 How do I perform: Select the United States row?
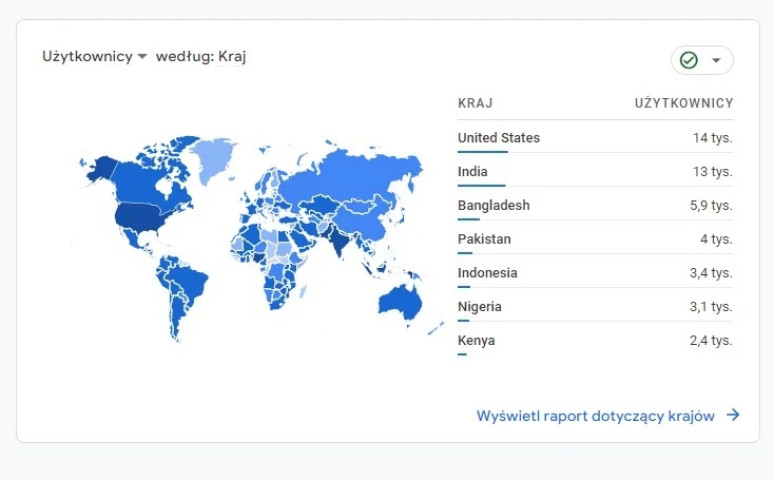click(x=594, y=138)
